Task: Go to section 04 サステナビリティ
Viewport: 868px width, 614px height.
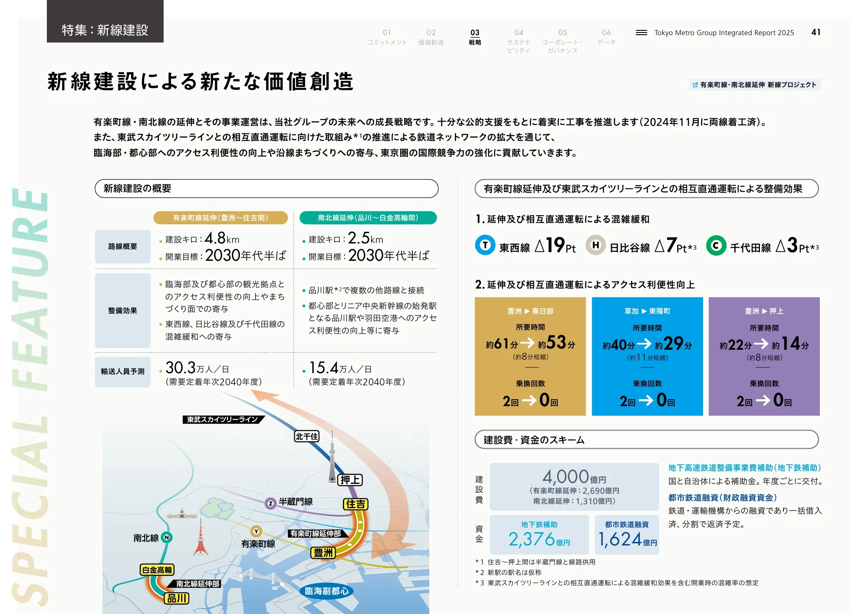Action: 519,41
